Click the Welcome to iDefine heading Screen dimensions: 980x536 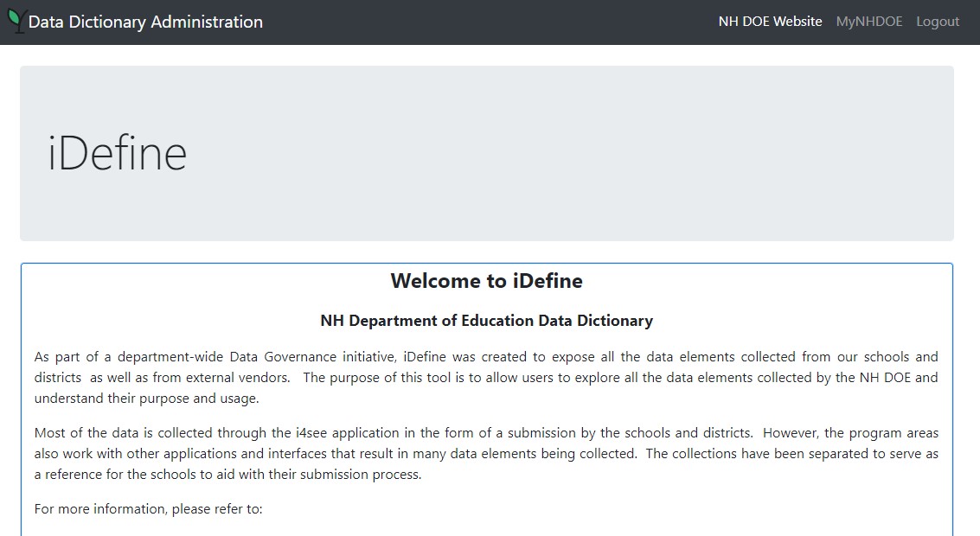point(486,281)
